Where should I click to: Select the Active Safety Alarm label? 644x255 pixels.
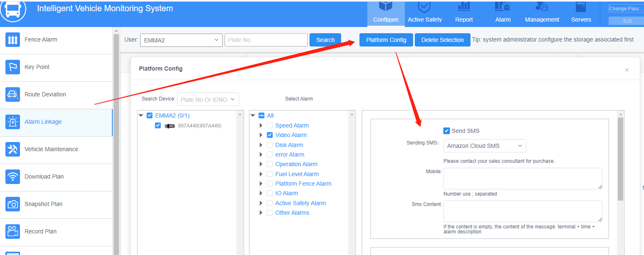pyautogui.click(x=300, y=203)
